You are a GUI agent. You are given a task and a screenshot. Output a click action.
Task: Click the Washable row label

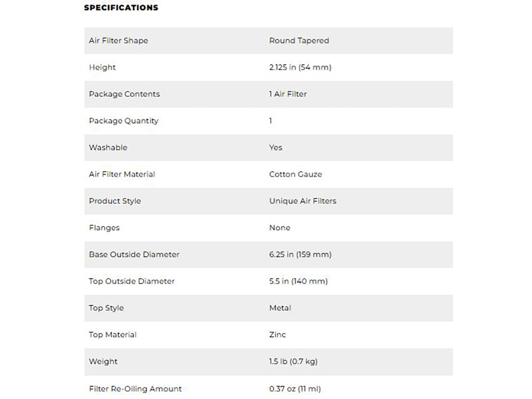[108, 147]
